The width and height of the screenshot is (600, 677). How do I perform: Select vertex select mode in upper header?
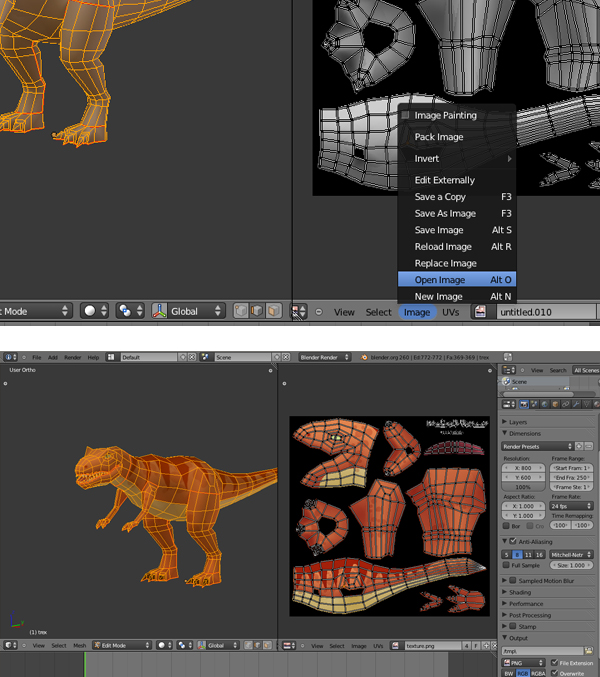(x=241, y=311)
